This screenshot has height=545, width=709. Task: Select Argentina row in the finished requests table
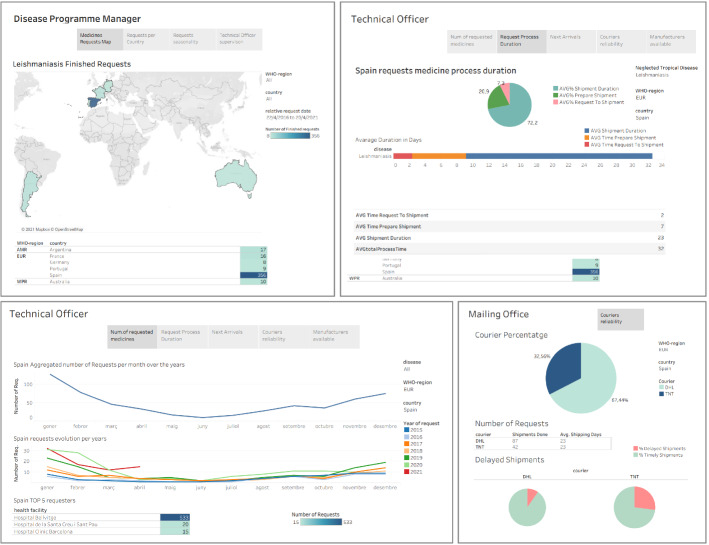pyautogui.click(x=141, y=250)
